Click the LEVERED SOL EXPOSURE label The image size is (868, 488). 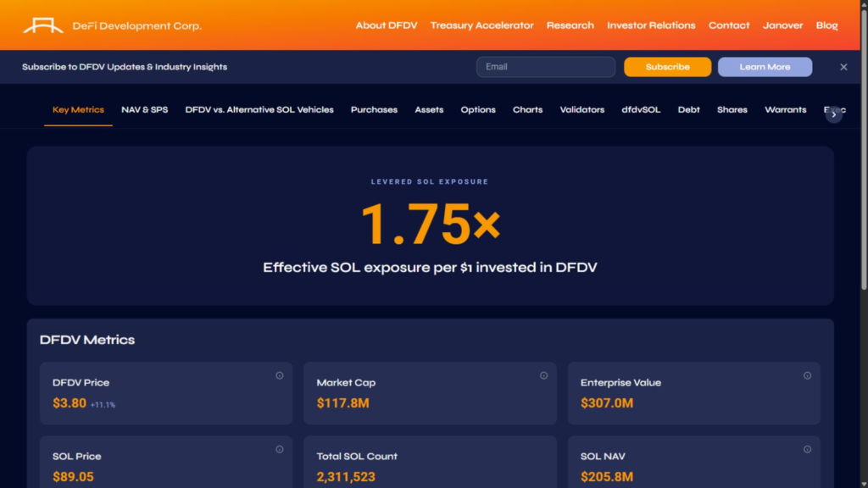[x=430, y=181]
